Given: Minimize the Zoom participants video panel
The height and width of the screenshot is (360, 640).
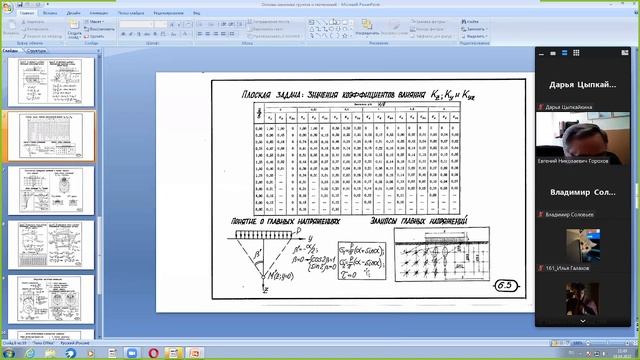Looking at the screenshot, I should tap(541, 53).
